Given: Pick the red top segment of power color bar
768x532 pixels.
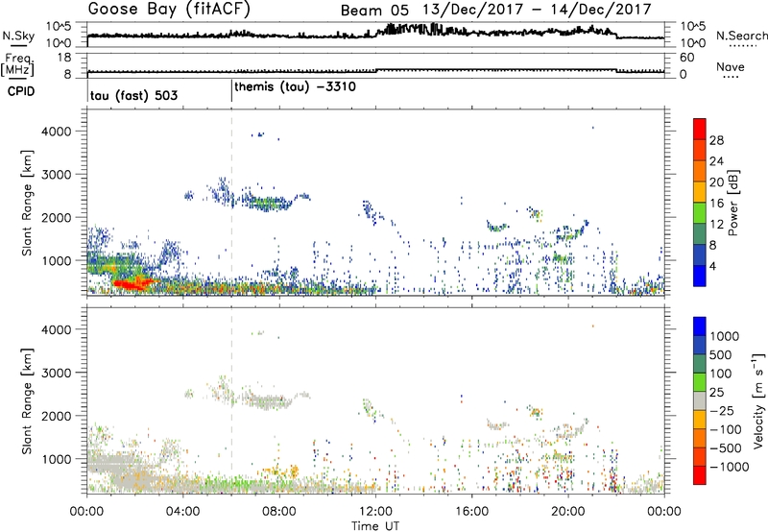Looking at the screenshot, I should tap(700, 130).
